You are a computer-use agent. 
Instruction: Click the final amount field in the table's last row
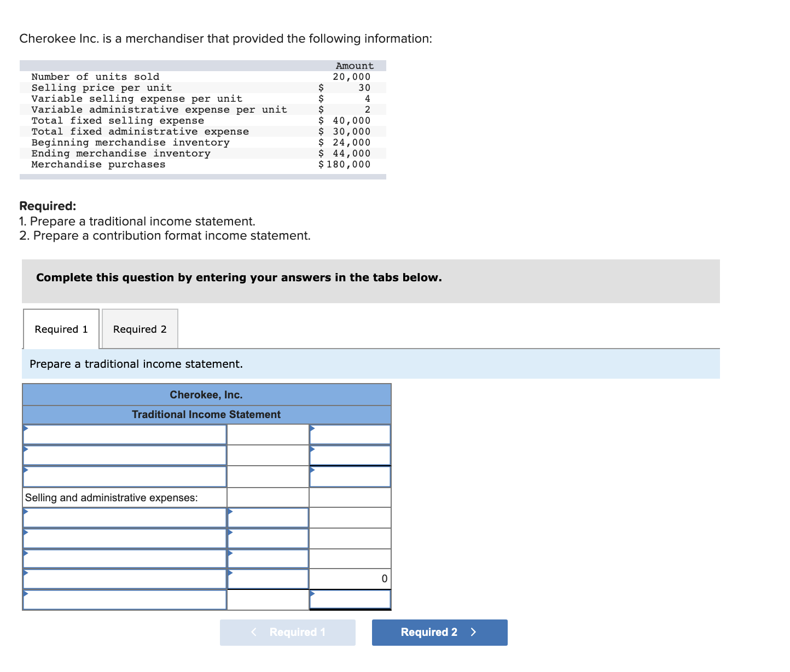(350, 600)
